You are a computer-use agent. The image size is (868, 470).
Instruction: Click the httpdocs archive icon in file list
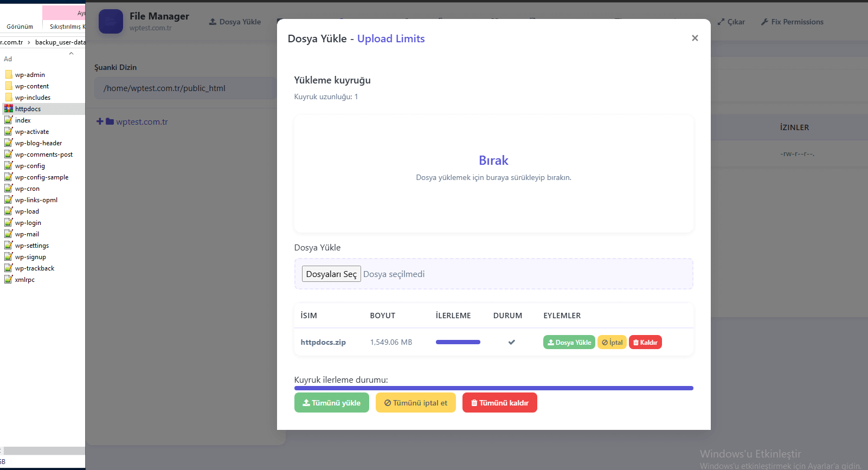[x=9, y=109]
